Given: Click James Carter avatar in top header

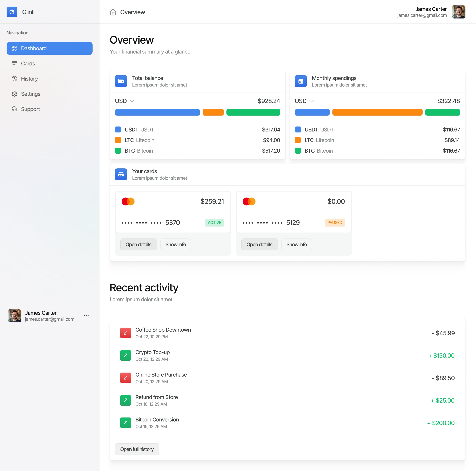Looking at the screenshot, I should (459, 12).
